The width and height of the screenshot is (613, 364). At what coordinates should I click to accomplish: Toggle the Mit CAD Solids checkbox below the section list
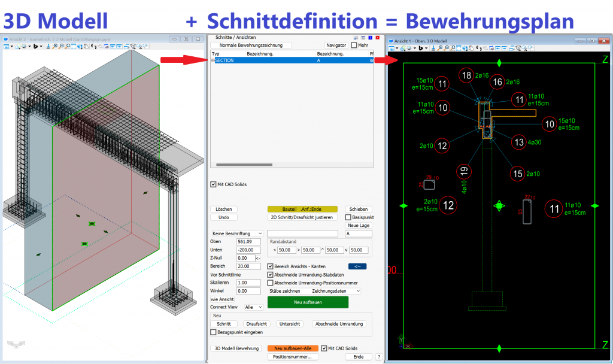pyautogui.click(x=213, y=184)
